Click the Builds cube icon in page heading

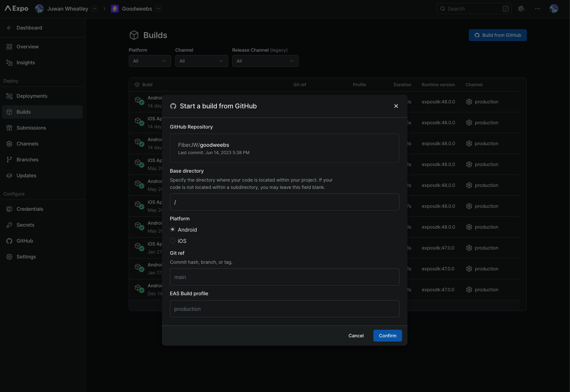pyautogui.click(x=134, y=35)
